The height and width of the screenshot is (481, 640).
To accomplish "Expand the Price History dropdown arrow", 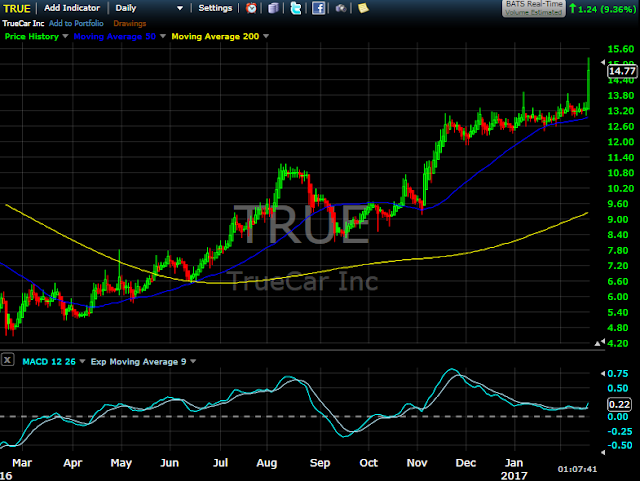I will (x=65, y=36).
